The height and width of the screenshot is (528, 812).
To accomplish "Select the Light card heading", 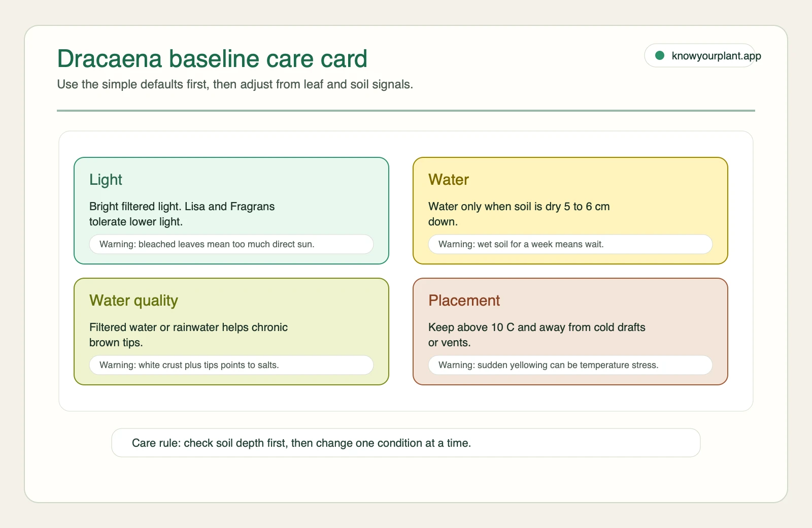I will (106, 180).
